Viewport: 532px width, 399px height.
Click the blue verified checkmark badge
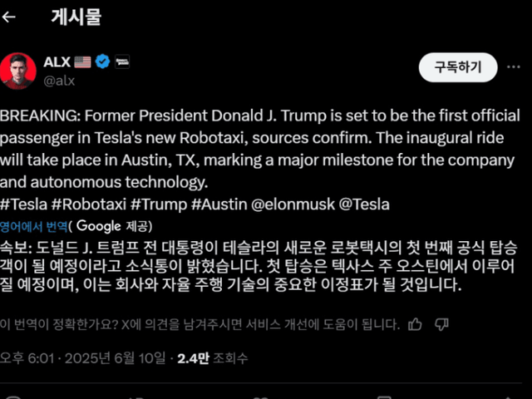pyautogui.click(x=102, y=62)
